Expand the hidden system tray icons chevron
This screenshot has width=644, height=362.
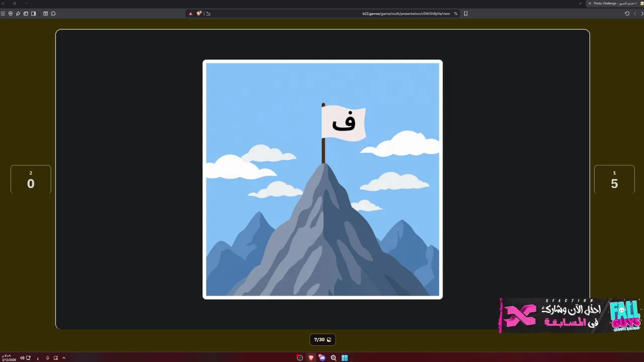64,358
